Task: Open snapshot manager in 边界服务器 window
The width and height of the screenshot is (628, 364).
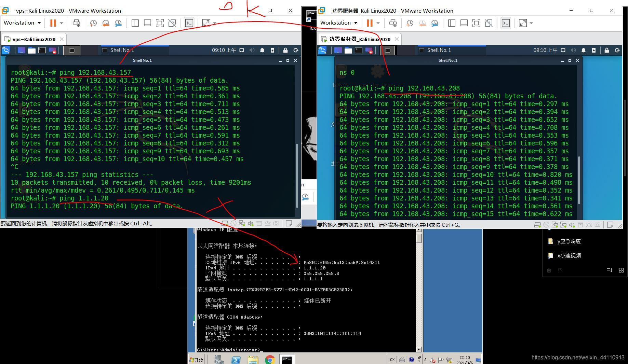Action: click(x=435, y=23)
